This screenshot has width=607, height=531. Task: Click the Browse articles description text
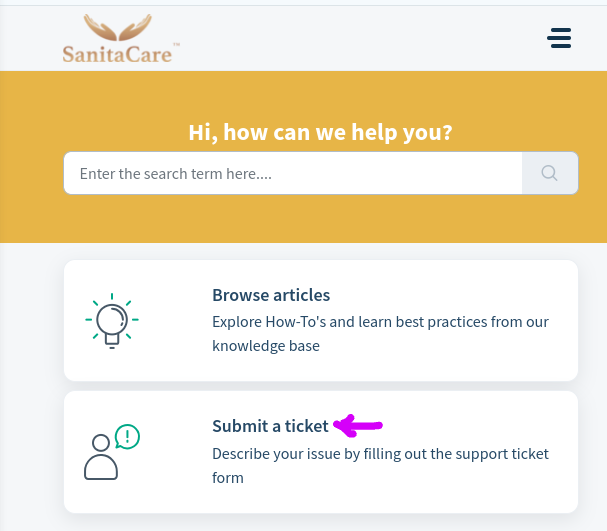coord(380,334)
